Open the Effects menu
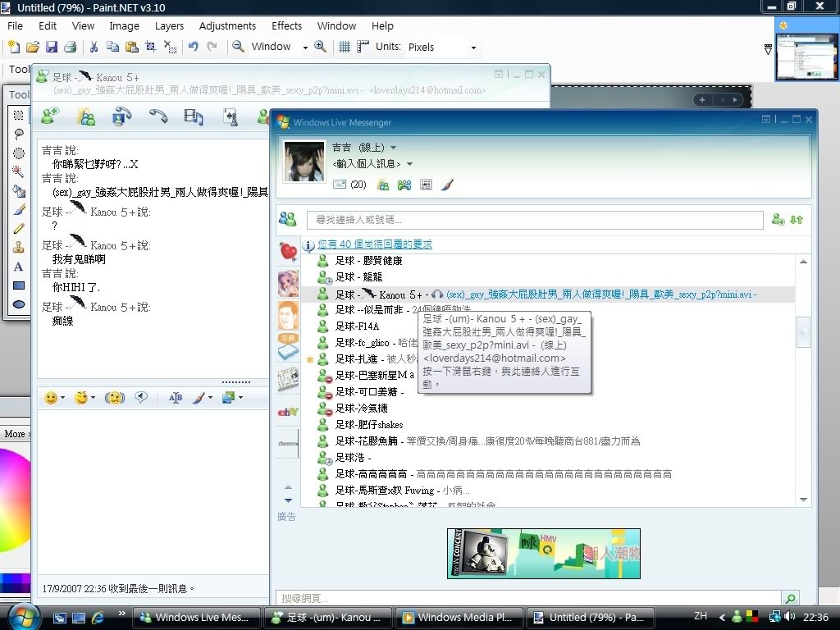This screenshot has width=840, height=630. [286, 25]
